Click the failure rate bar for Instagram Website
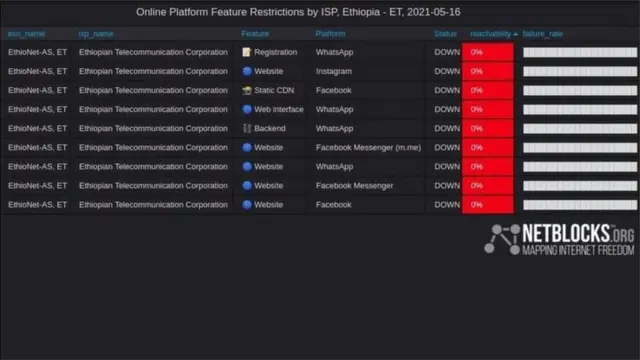Viewport: 640px width, 360px height. pos(580,71)
